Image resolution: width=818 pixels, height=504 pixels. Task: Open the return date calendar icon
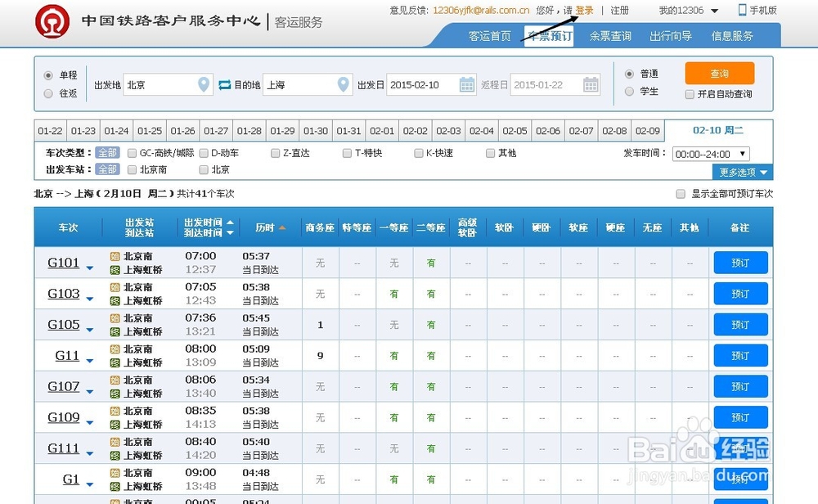point(591,84)
